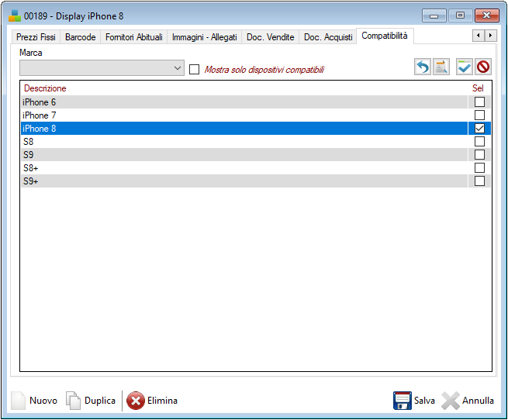The height and width of the screenshot is (420, 508).
Task: Check the Sel box for iPhone 6
Action: (x=479, y=102)
